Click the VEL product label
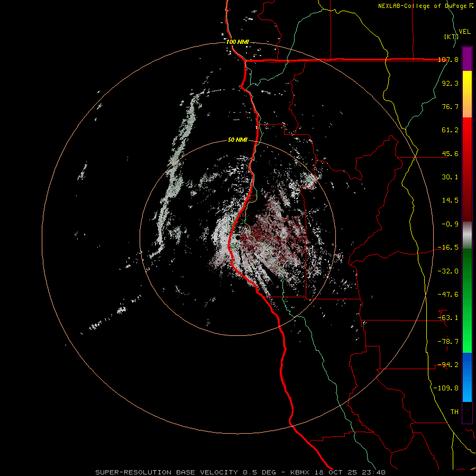The height and width of the screenshot is (476, 476). (464, 32)
